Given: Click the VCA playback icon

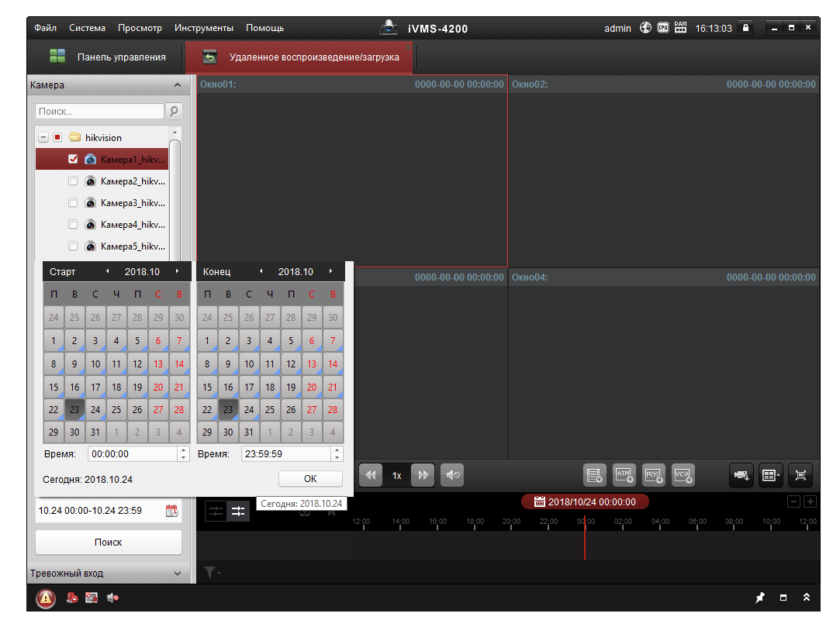Looking at the screenshot, I should [683, 475].
